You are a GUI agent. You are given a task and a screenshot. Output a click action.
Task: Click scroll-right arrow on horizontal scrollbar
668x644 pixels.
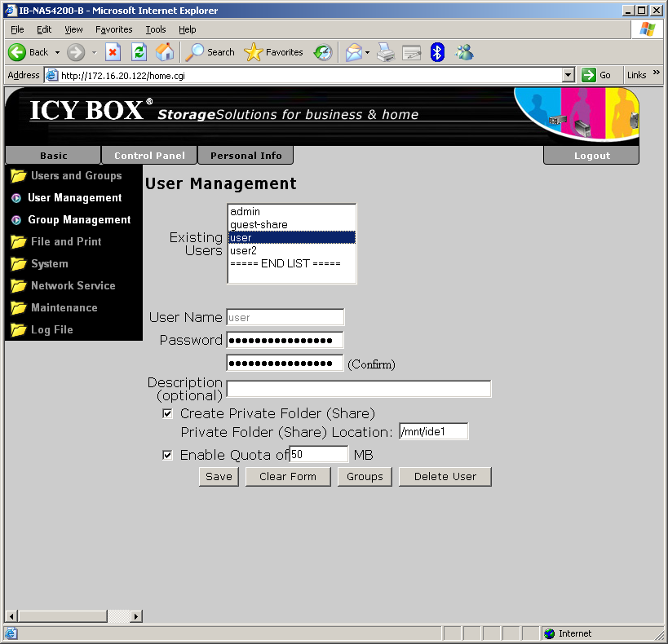pyautogui.click(x=136, y=616)
